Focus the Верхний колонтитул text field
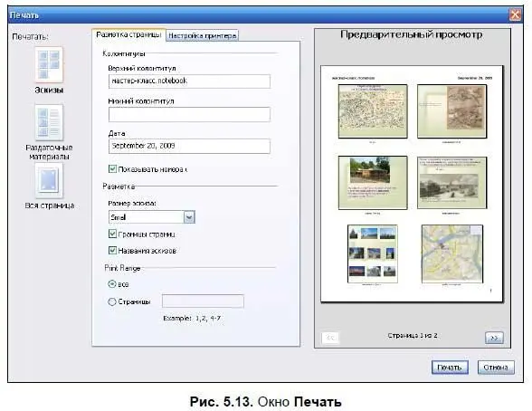Screen dimensions: 532x411 click(189, 81)
